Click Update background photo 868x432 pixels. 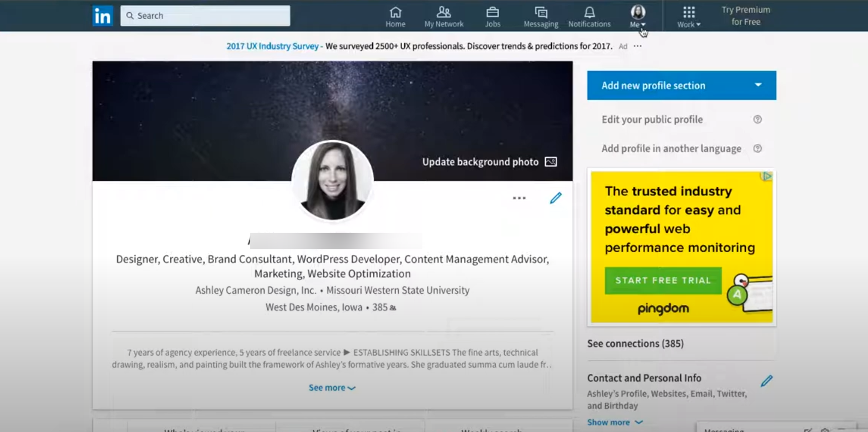pyautogui.click(x=480, y=161)
